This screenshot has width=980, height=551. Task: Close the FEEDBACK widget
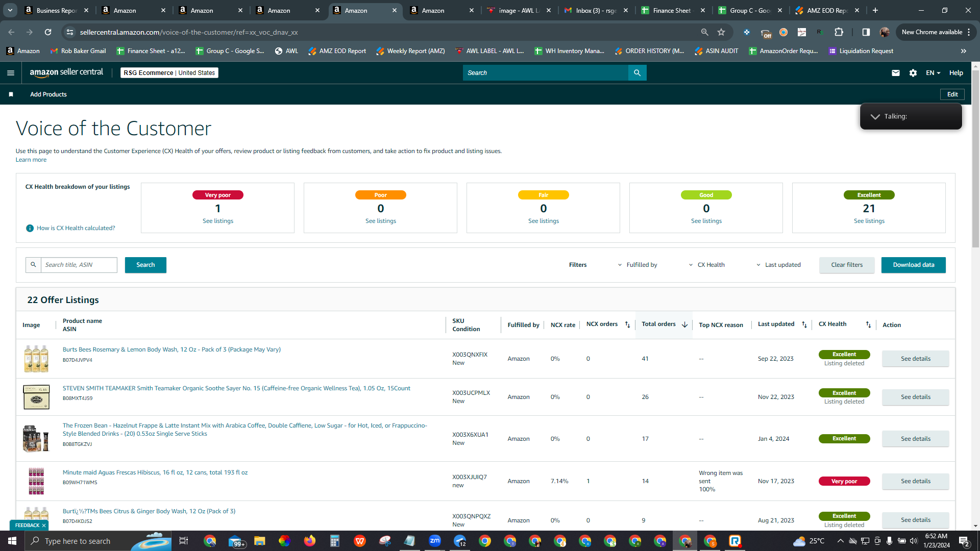point(44,525)
